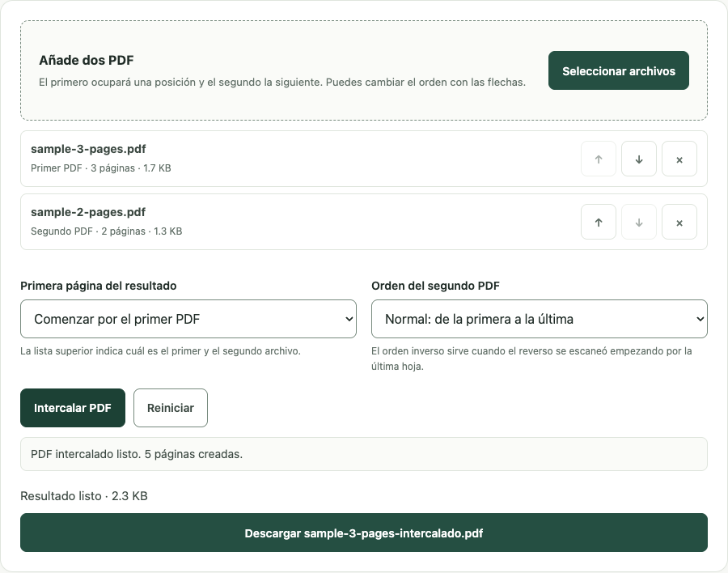Click the Primera página del resultado label
This screenshot has height=573, width=728.
pyautogui.click(x=99, y=286)
